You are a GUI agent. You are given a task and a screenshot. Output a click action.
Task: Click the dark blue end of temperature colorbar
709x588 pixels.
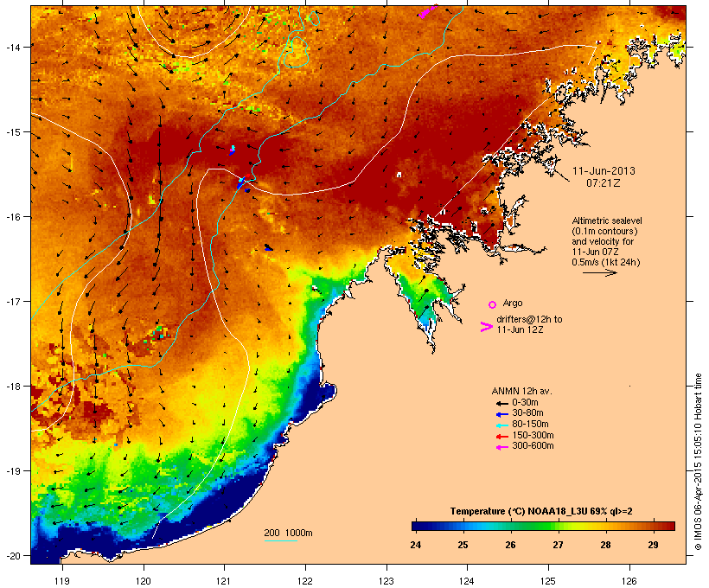click(x=418, y=526)
